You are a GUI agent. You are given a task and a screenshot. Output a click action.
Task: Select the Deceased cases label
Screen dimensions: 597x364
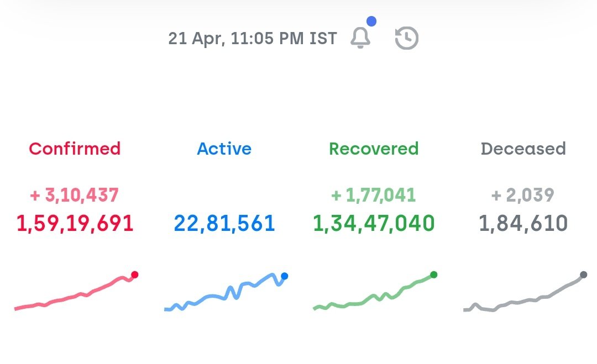[x=523, y=149]
